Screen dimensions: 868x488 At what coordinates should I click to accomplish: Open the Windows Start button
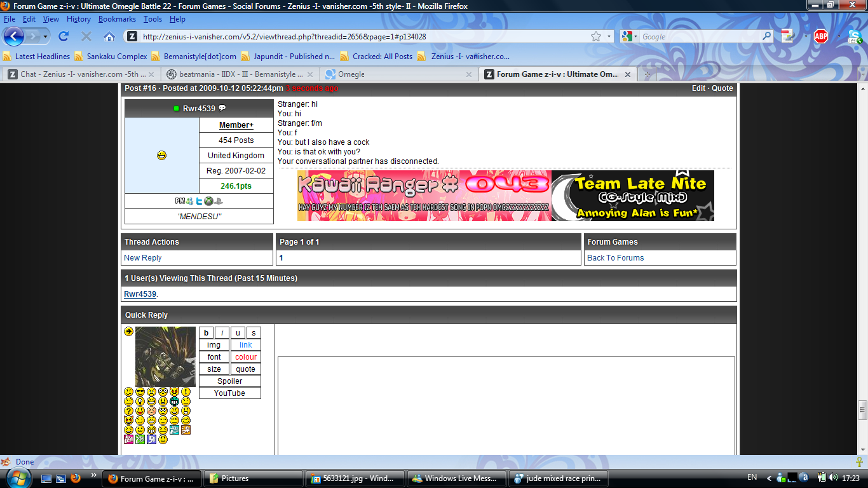(18, 478)
